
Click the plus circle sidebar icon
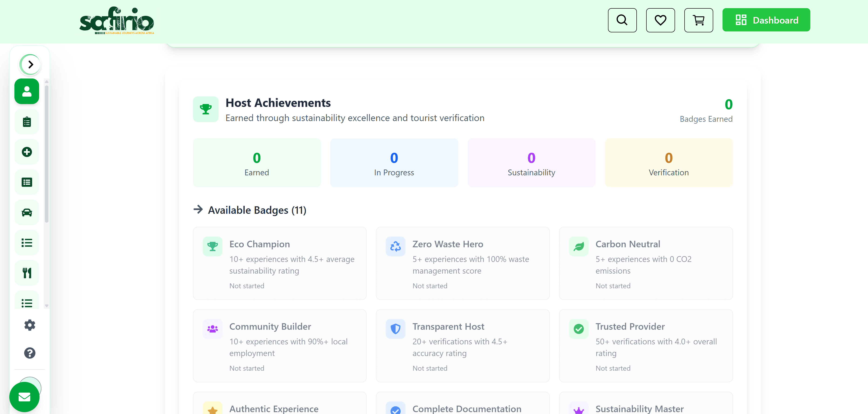pyautogui.click(x=27, y=152)
